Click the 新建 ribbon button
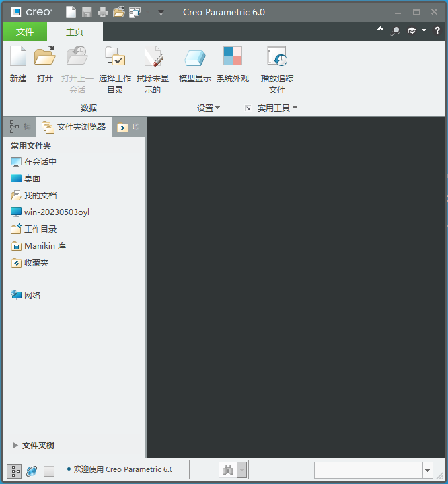The height and width of the screenshot is (484, 448). pyautogui.click(x=18, y=65)
